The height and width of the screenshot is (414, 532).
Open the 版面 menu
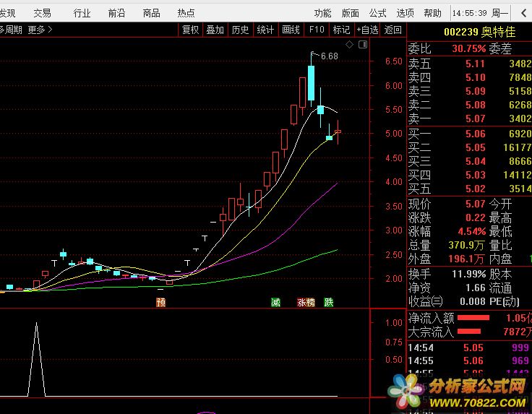pos(350,13)
